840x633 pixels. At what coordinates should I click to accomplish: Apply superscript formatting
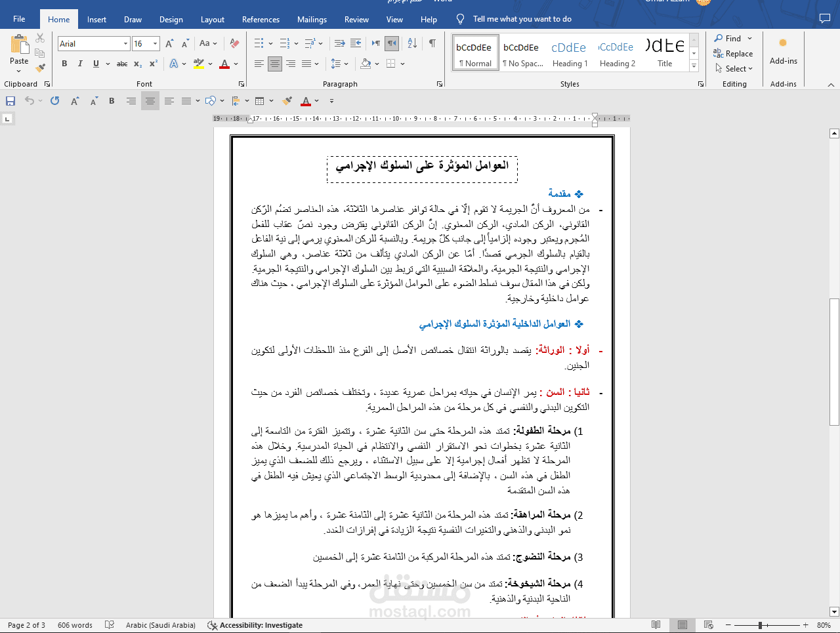point(153,64)
